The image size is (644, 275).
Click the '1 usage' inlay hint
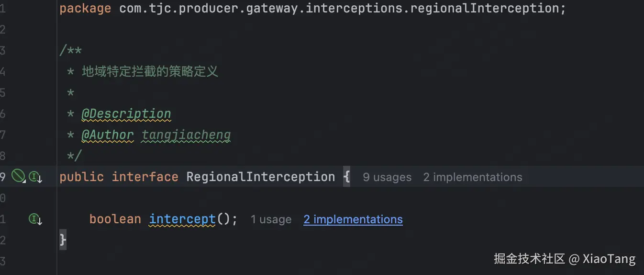(271, 219)
